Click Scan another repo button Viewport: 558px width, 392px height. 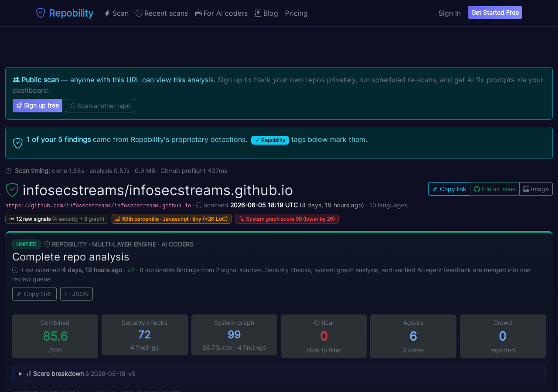[x=100, y=105]
